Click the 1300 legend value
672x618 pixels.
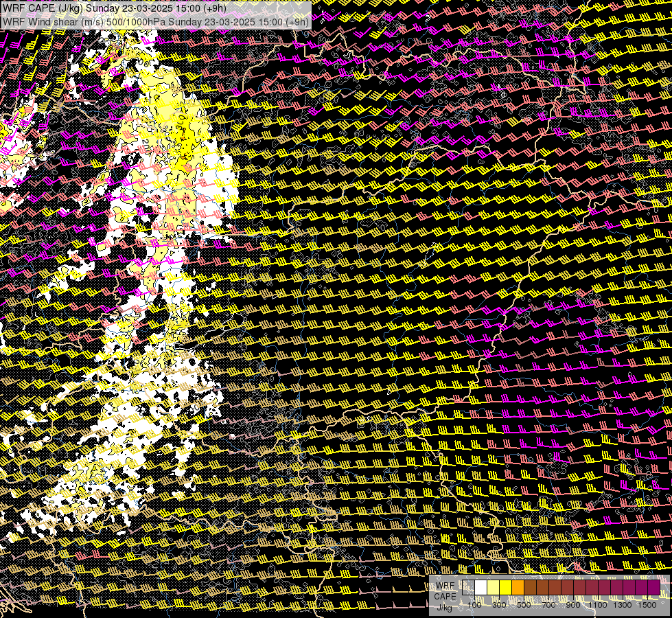pos(623,605)
